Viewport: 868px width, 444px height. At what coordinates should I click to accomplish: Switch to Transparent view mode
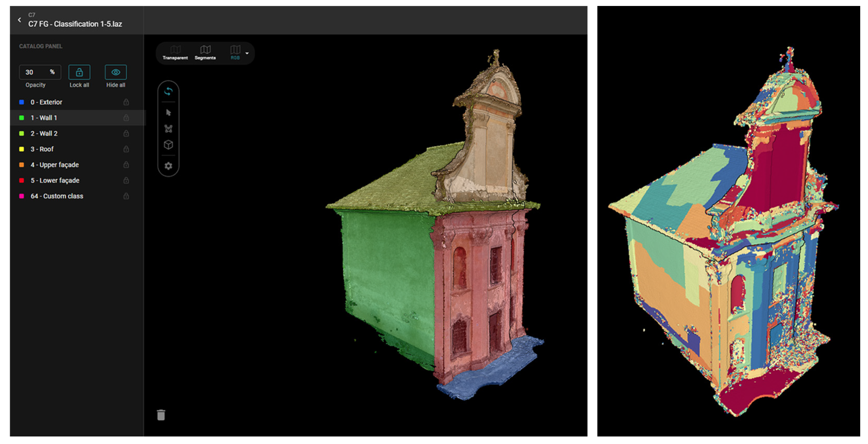click(175, 53)
